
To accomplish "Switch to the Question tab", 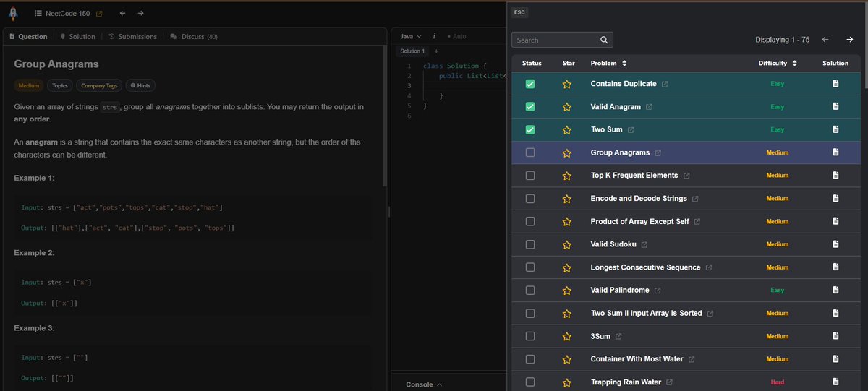I will click(x=28, y=36).
